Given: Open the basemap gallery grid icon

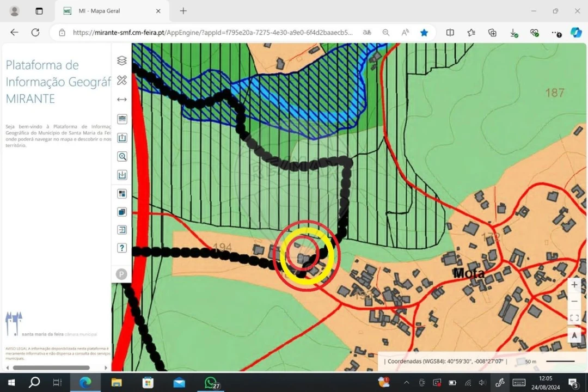Looking at the screenshot, I should 122,194.
